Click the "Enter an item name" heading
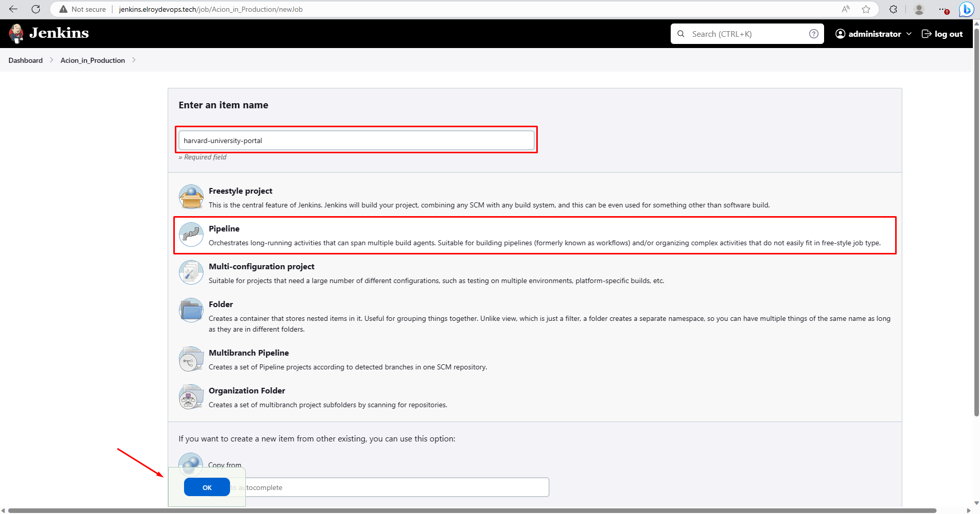This screenshot has height=514, width=980. (x=223, y=105)
